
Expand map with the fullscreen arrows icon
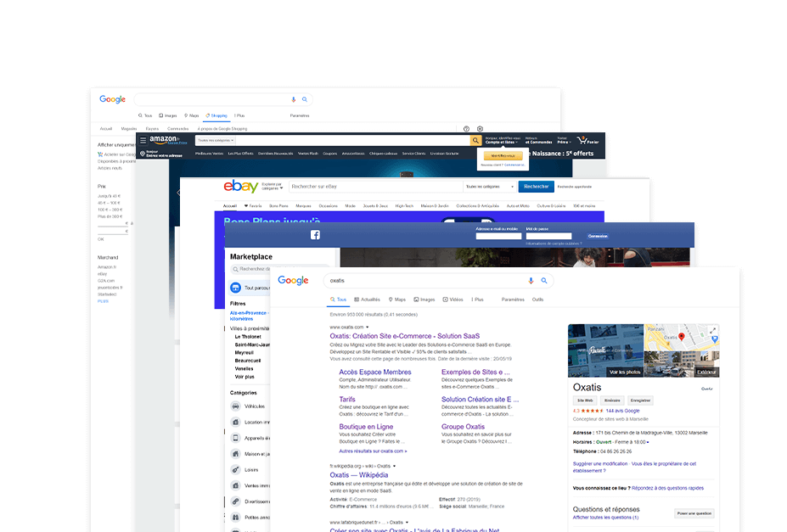coord(713,330)
